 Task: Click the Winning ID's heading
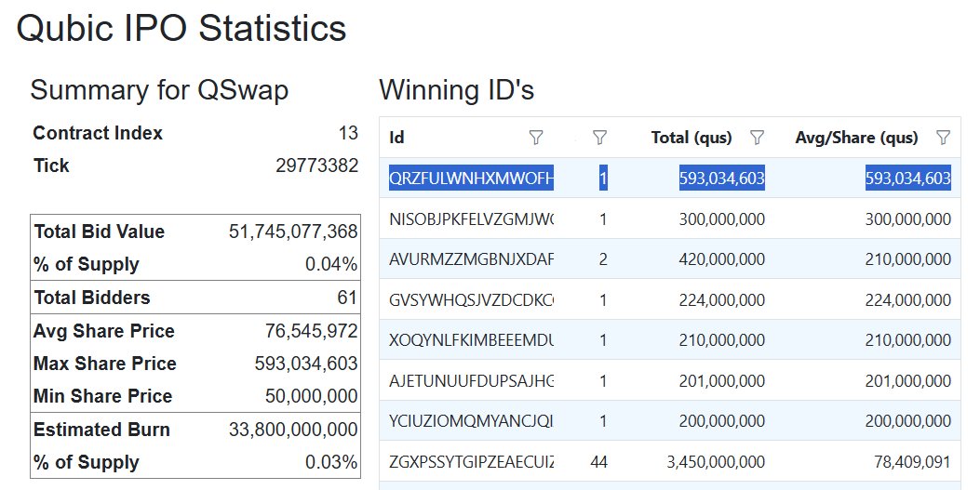457,90
